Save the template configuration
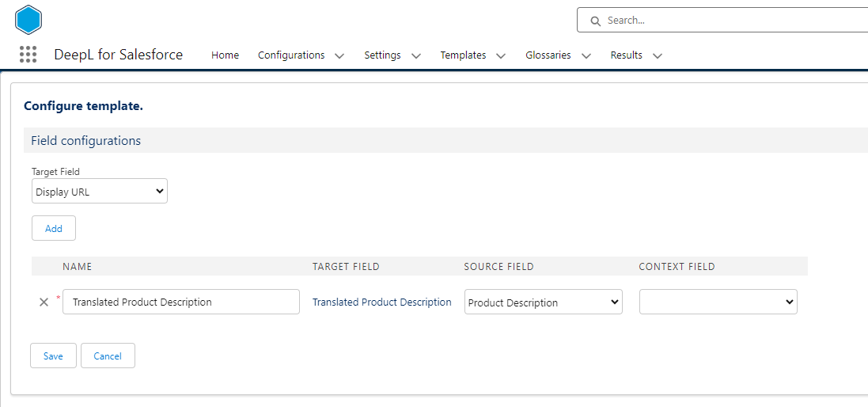Screen dimensions: 868x407 [53, 356]
